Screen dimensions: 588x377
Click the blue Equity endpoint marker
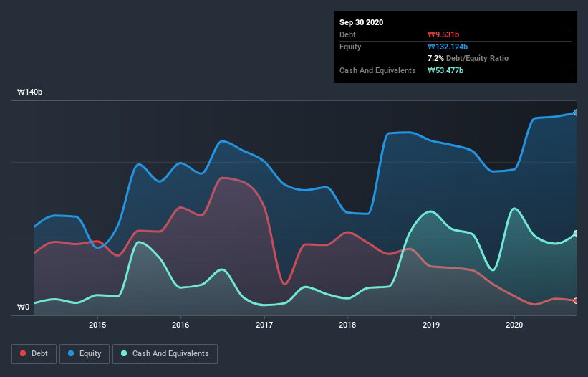tap(576, 113)
